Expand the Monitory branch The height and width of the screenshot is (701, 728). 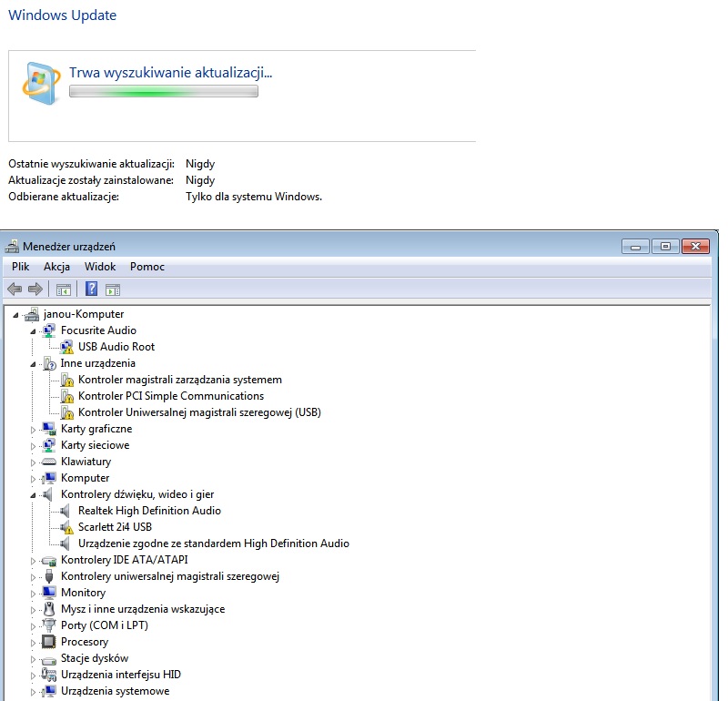(x=33, y=594)
